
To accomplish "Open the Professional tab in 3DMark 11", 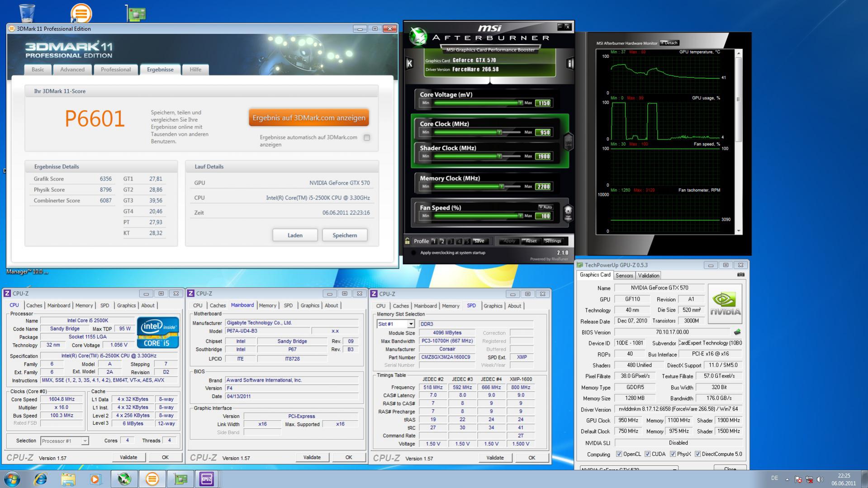I will pyautogui.click(x=116, y=70).
